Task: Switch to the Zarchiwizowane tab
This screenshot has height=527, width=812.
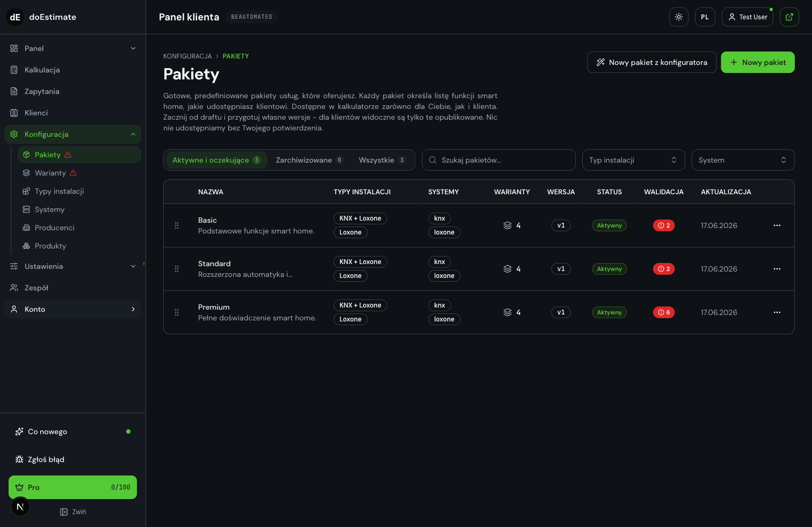Action: coord(309,160)
